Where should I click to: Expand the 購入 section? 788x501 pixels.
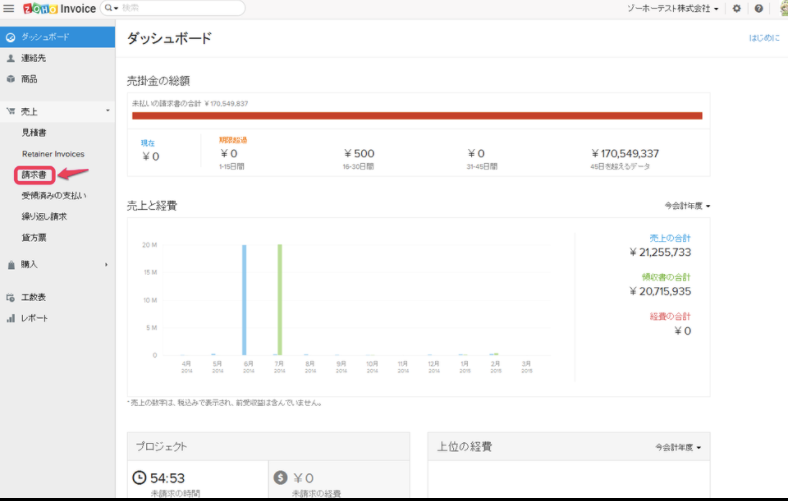coord(57,264)
